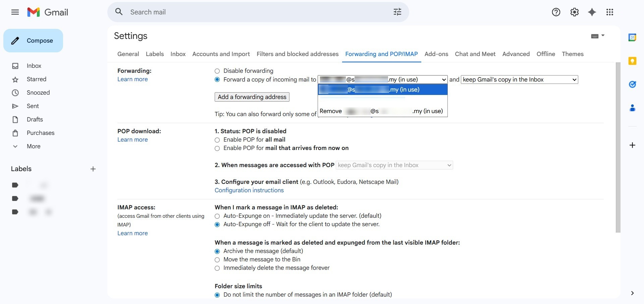Screen dimensions: 644x304
Task: Click Add a forwarding address
Action: point(252,97)
